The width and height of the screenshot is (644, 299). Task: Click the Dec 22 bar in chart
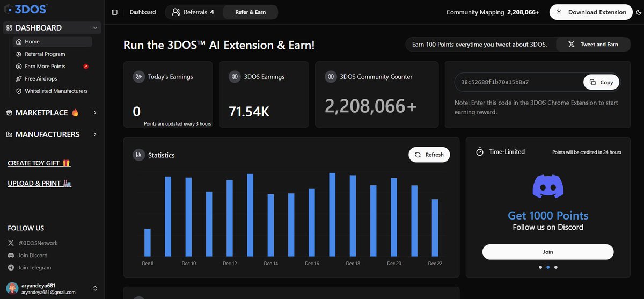point(435,228)
